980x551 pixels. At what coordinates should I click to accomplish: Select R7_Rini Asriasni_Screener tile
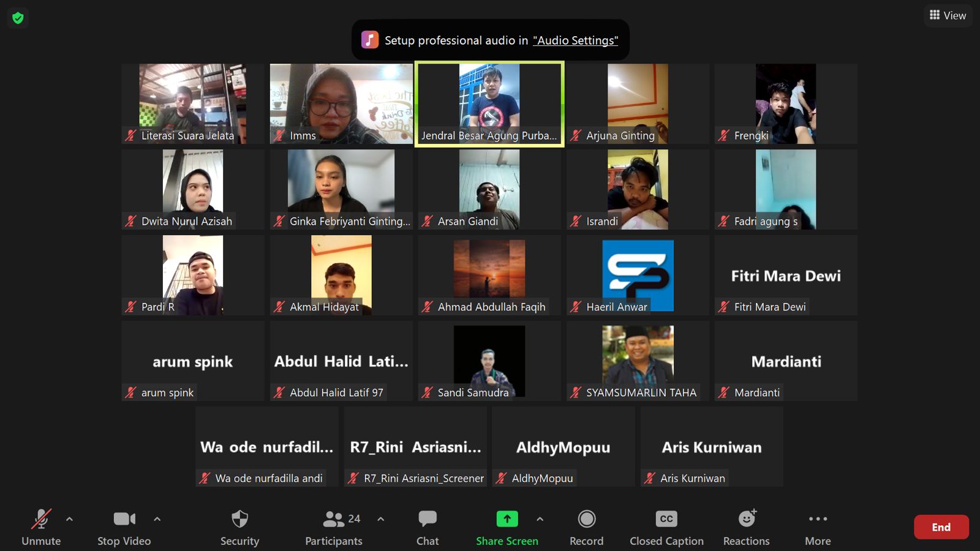(415, 447)
